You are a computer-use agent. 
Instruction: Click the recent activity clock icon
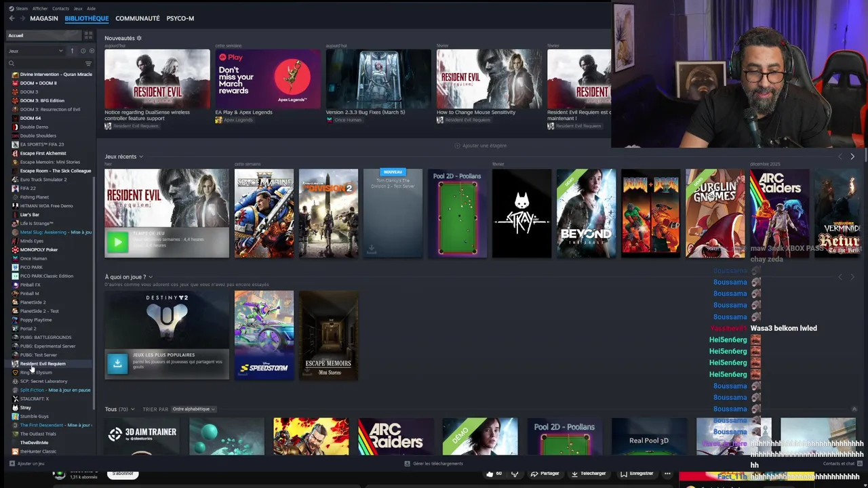(x=83, y=51)
